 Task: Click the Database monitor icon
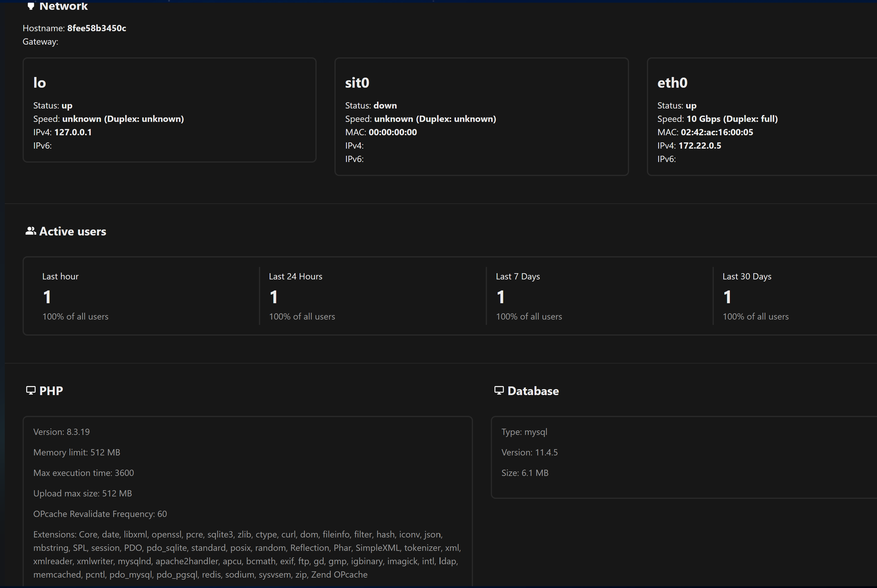click(499, 390)
